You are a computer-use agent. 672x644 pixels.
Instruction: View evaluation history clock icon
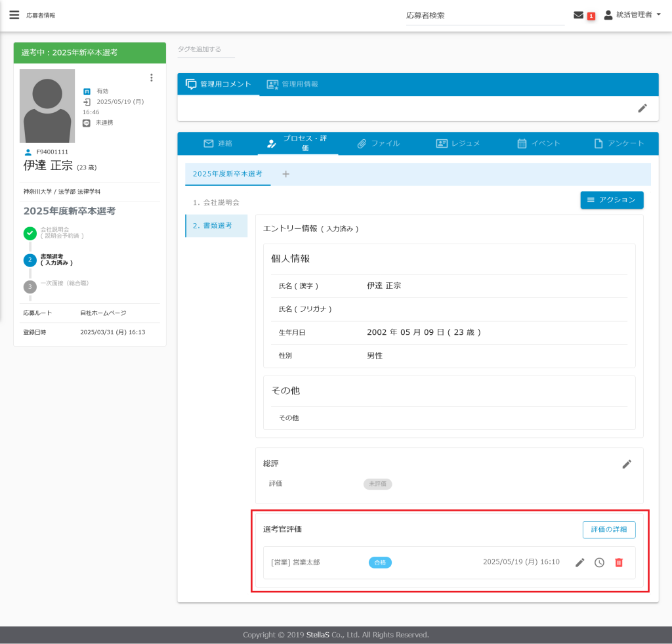click(x=599, y=563)
